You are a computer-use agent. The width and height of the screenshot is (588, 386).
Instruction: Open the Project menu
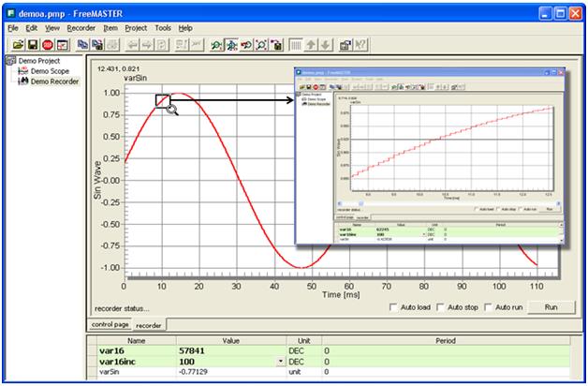139,28
